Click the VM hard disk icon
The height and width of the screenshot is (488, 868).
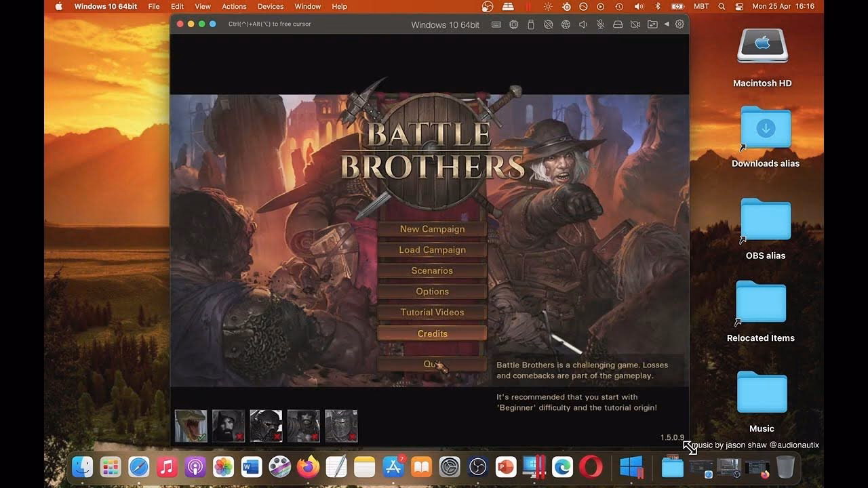pos(618,24)
